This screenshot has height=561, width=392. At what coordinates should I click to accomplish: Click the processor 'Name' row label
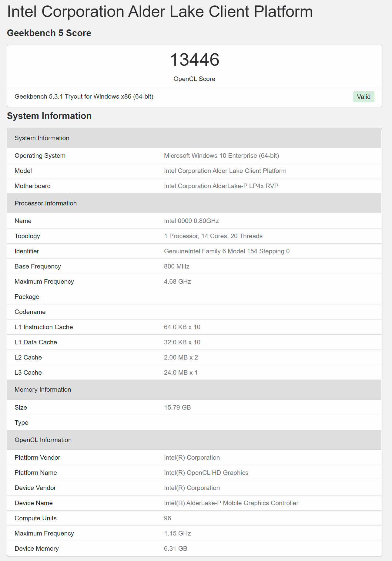[23, 221]
